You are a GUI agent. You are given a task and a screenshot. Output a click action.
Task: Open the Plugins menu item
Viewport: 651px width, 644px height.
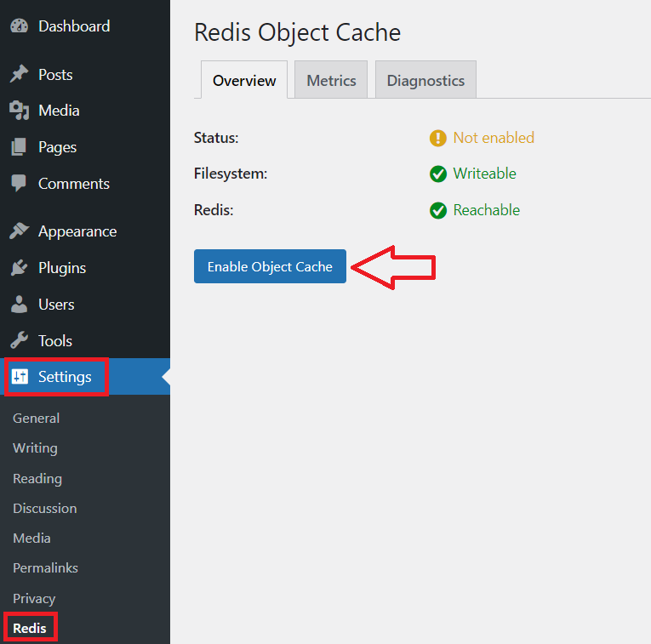click(x=85, y=268)
